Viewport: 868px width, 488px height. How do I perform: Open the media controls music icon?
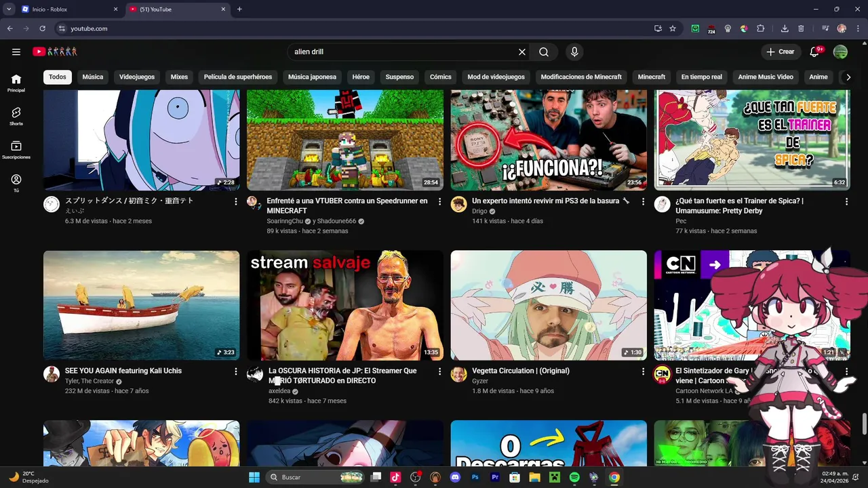pos(825,28)
